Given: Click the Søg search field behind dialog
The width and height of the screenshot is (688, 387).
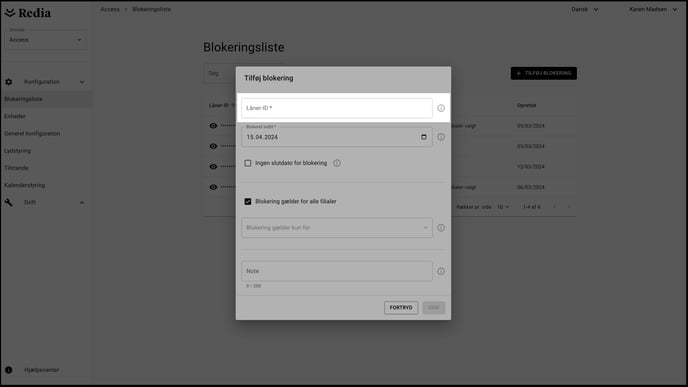Looking at the screenshot, I should (x=219, y=73).
